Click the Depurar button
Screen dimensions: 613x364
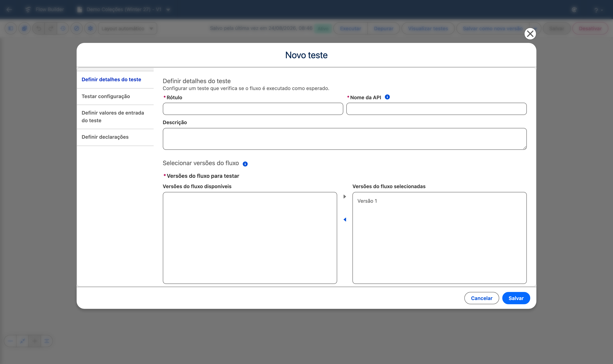click(x=384, y=29)
